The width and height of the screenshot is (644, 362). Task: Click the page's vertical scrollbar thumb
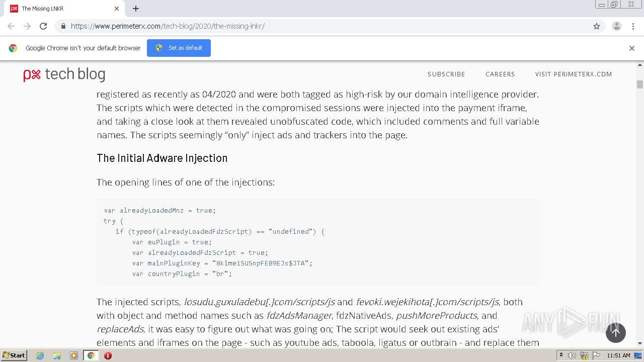point(640,84)
